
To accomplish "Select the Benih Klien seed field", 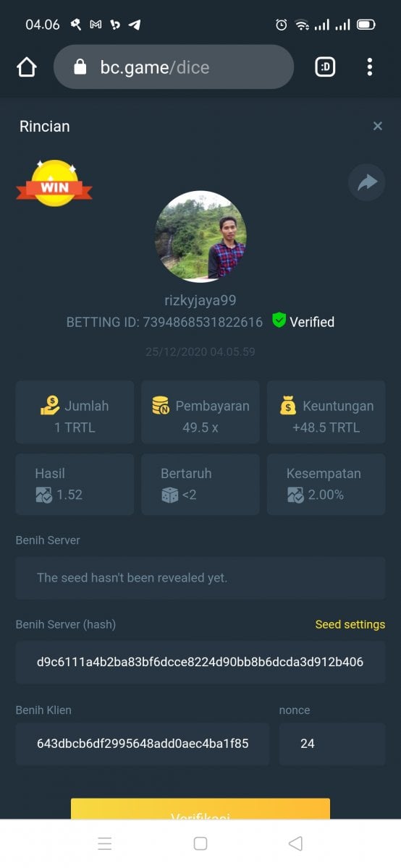I will pyautogui.click(x=143, y=744).
